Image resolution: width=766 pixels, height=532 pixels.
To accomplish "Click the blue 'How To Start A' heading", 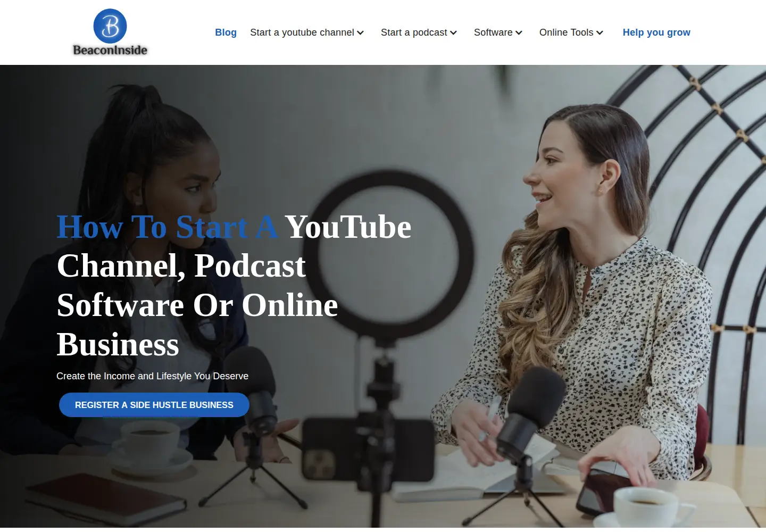I will coord(167,227).
